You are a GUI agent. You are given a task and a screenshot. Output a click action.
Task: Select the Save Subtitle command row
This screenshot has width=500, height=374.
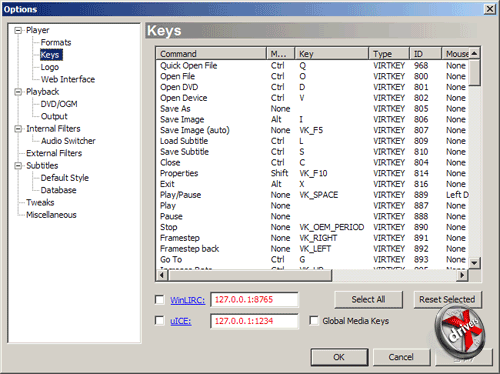click(313, 152)
